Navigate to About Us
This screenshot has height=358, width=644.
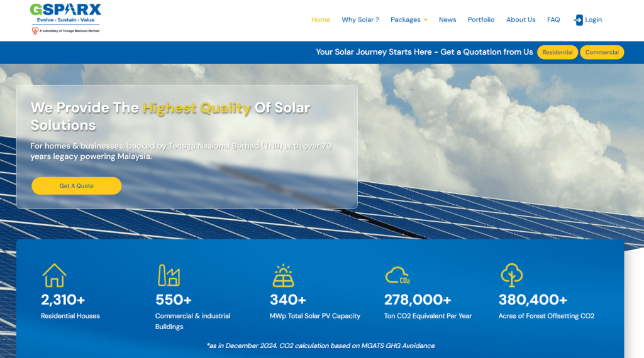point(521,20)
